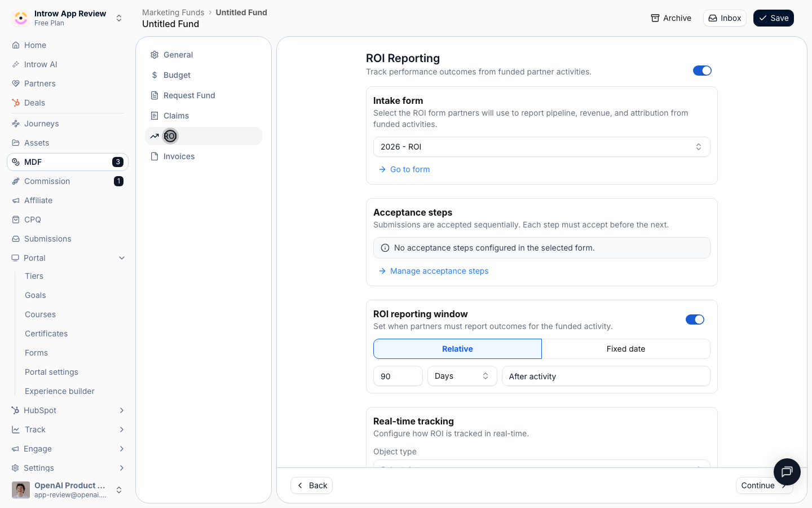Screen dimensions: 812x508
Task: Open Budget fund section
Action: 204,75
